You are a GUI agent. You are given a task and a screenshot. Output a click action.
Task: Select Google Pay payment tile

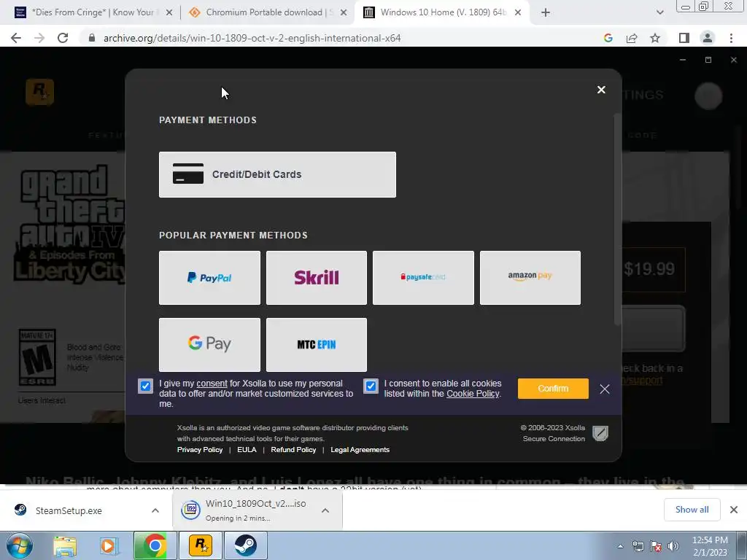pyautogui.click(x=209, y=344)
